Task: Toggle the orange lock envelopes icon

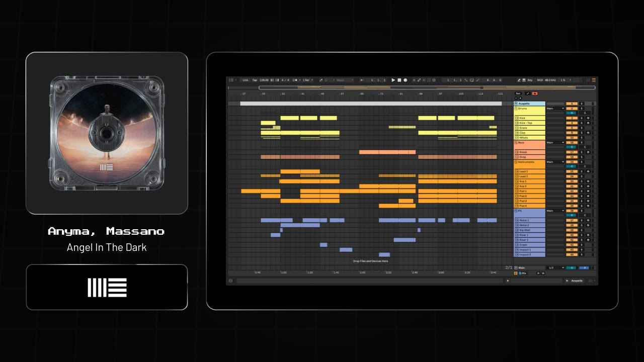Action: click(x=534, y=94)
